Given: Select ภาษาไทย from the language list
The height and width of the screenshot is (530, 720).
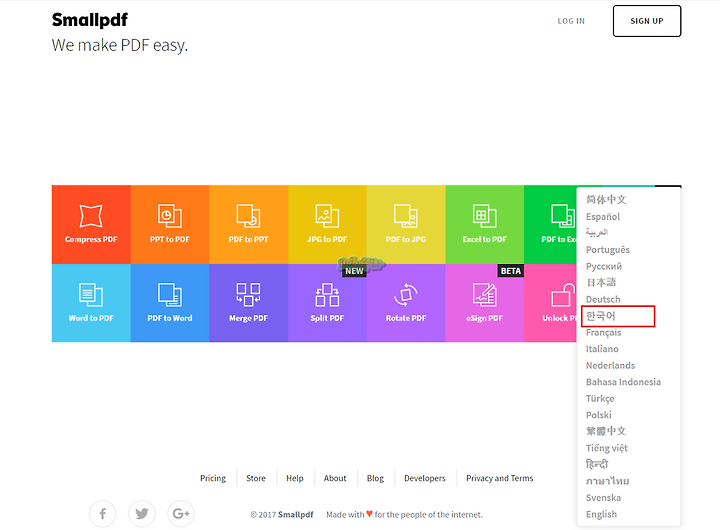Looking at the screenshot, I should coord(608,481).
